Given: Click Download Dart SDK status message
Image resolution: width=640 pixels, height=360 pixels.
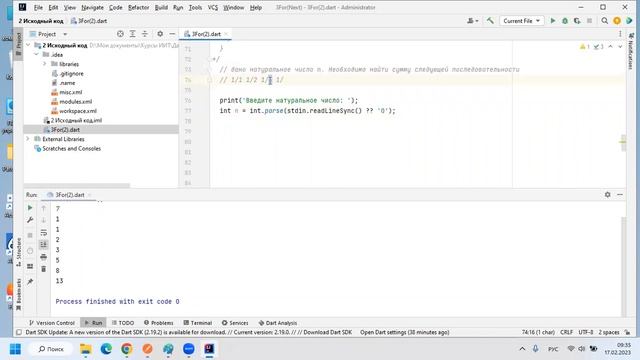Looking at the screenshot, I should (327, 332).
